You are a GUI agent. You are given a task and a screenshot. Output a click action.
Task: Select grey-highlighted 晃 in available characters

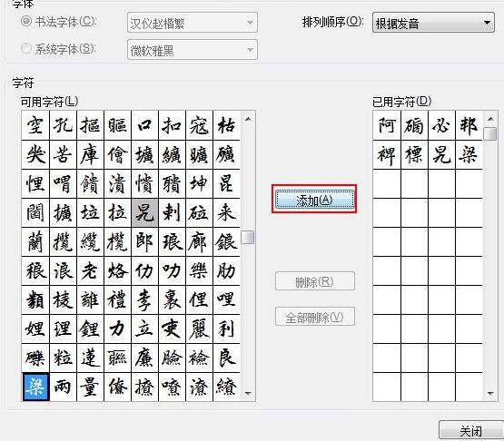coord(144,212)
